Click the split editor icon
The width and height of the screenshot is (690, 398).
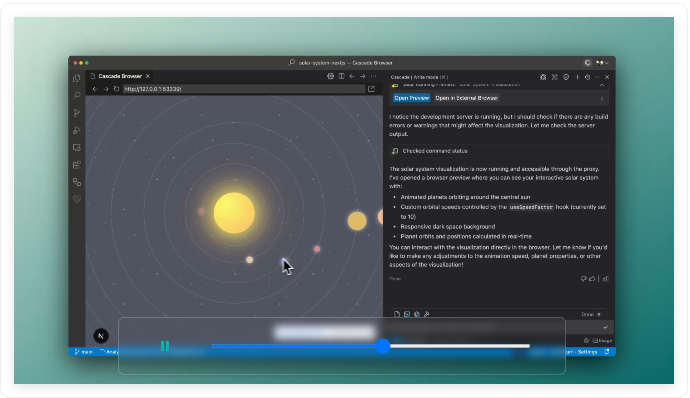[x=341, y=76]
